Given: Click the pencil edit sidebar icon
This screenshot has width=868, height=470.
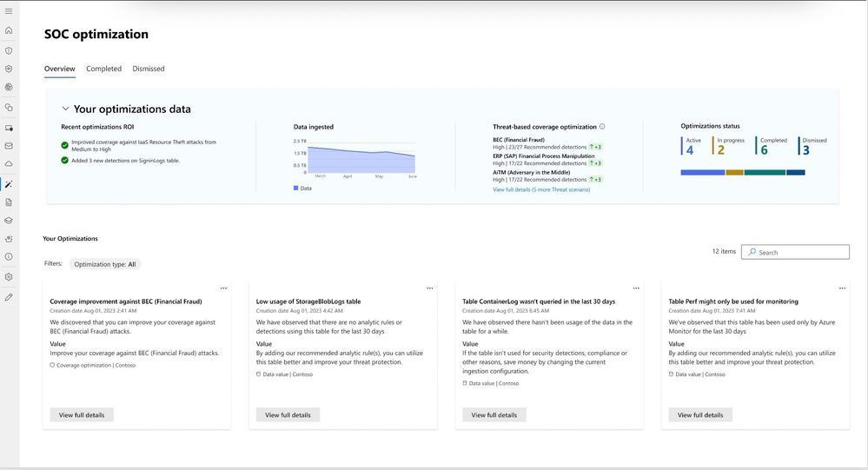Looking at the screenshot, I should coord(9,297).
